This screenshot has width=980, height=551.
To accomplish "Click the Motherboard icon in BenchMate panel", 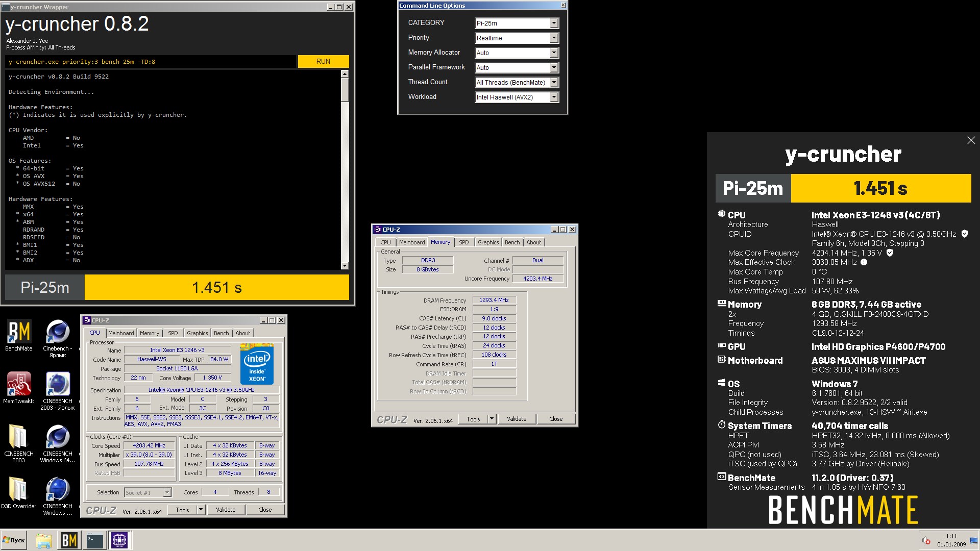I will 721,359.
